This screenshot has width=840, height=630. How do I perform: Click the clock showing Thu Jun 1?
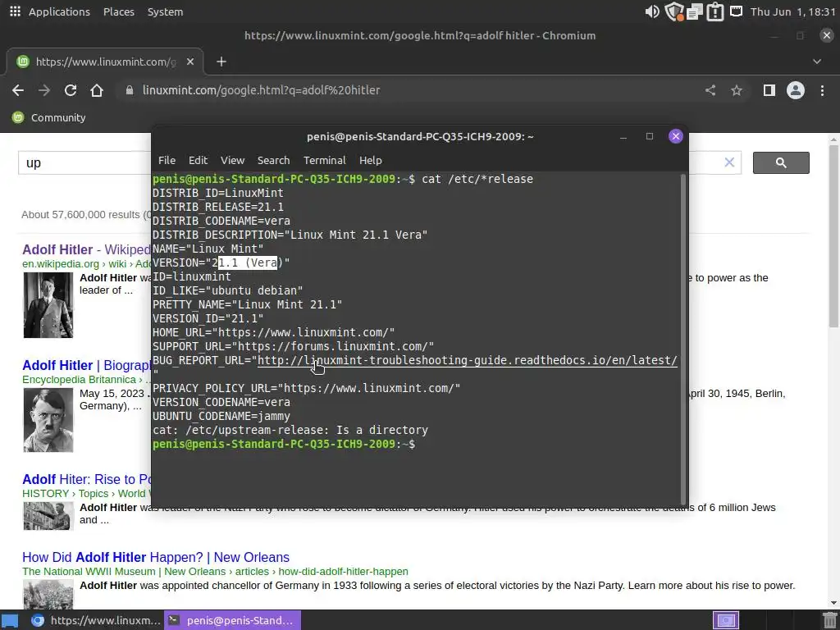coord(793,11)
